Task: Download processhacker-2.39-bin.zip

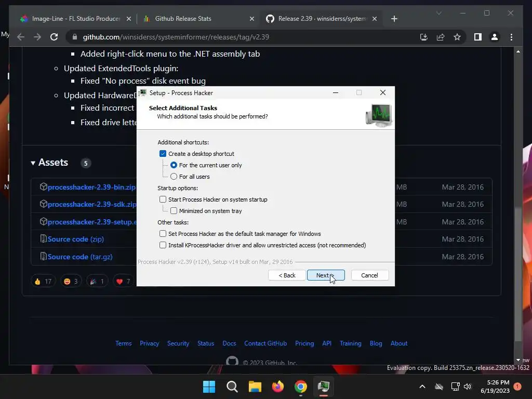Action: pos(91,187)
